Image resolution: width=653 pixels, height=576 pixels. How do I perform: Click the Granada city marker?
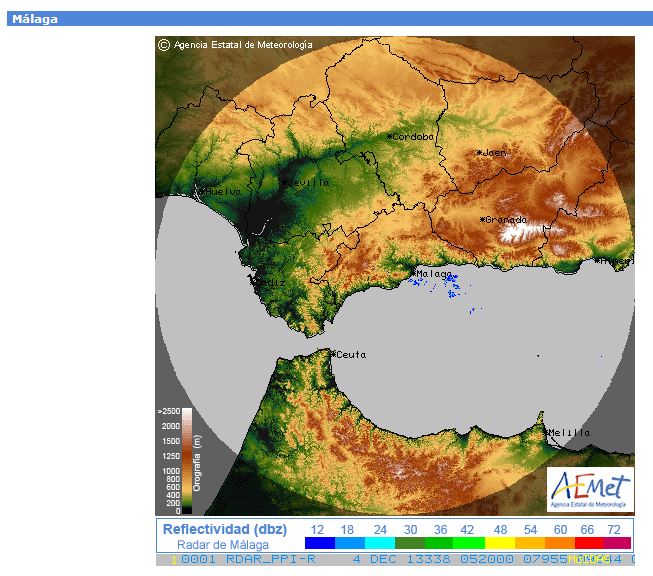[x=482, y=219]
